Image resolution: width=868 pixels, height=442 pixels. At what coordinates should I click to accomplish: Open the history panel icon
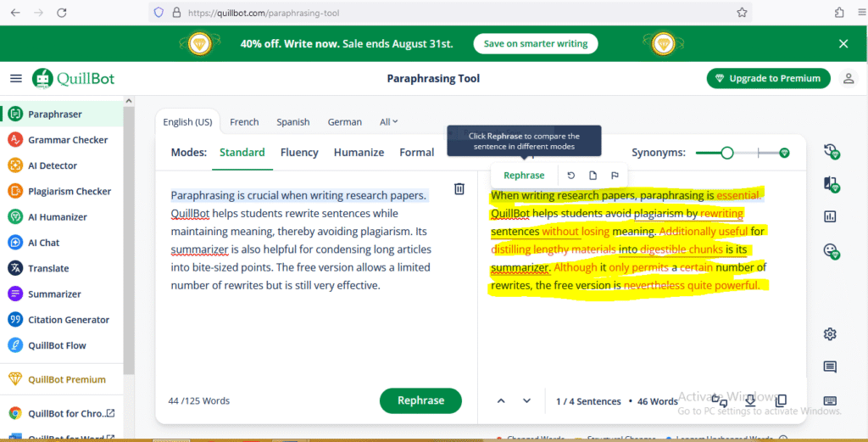831,151
